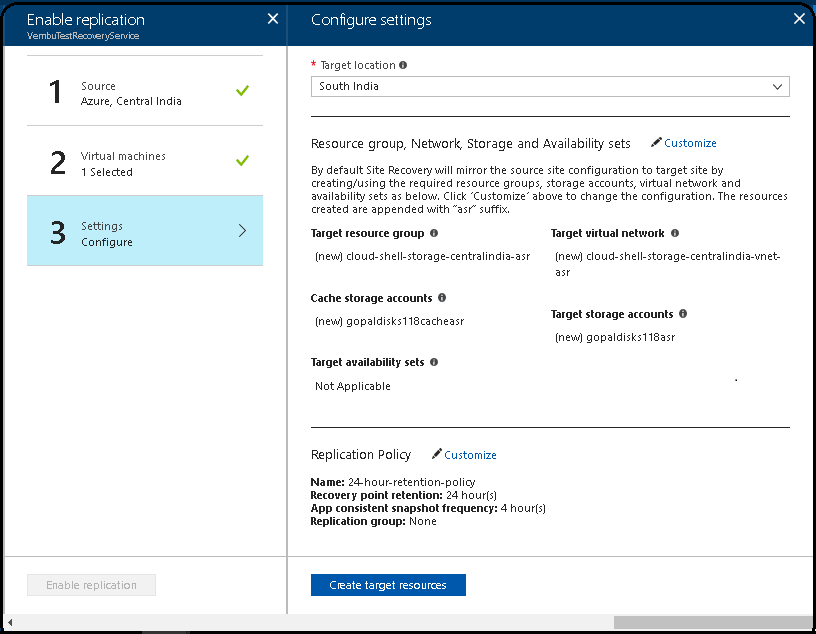
Task: Click target storage value gopaldisks118asr
Action: (615, 337)
